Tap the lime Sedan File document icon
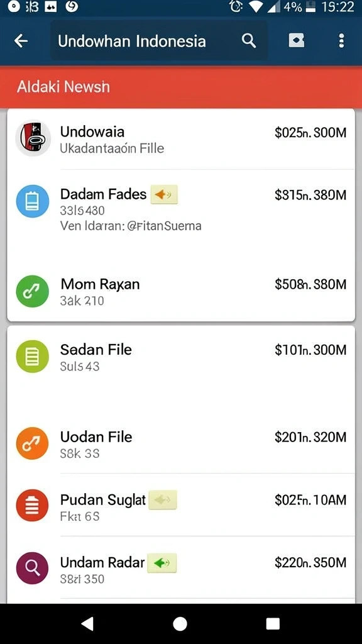Viewport: 362px width, 644px height. (33, 356)
